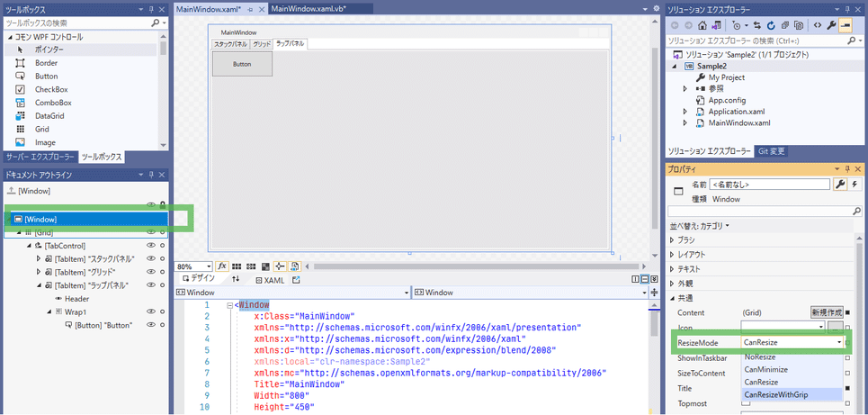
Task: Expand レイアウト category in Properties
Action: pos(672,255)
